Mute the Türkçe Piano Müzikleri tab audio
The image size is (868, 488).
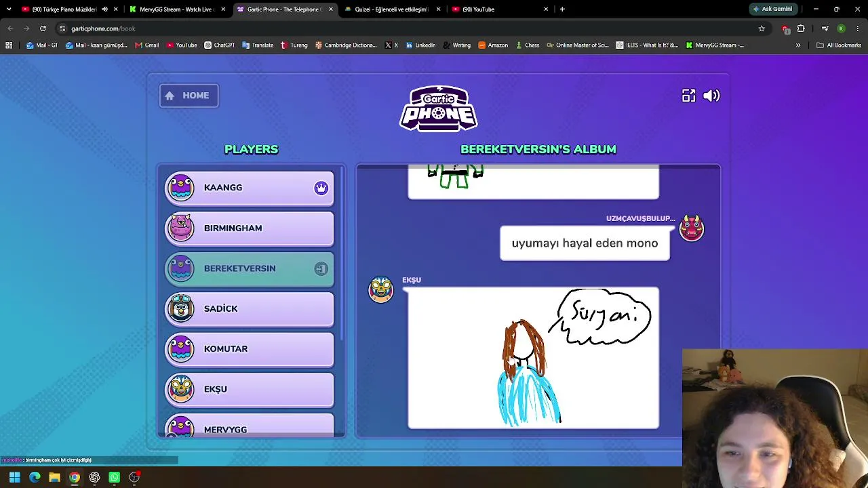pos(104,9)
